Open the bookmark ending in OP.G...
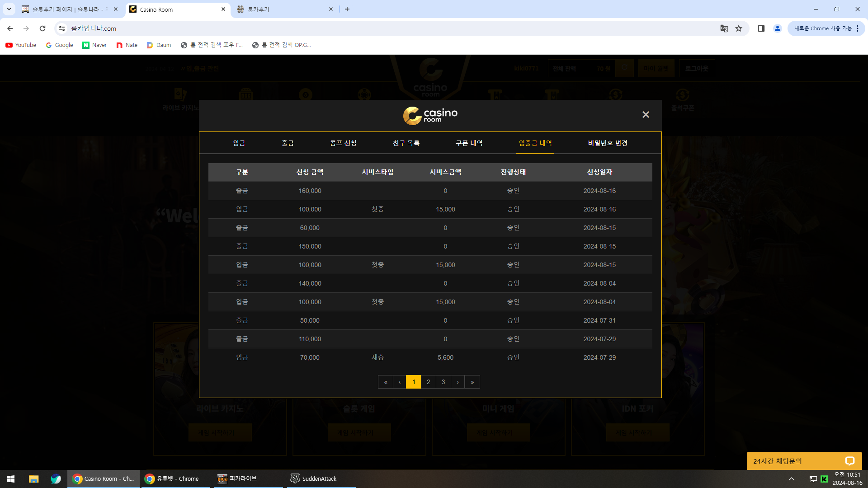The width and height of the screenshot is (868, 488). 281,45
